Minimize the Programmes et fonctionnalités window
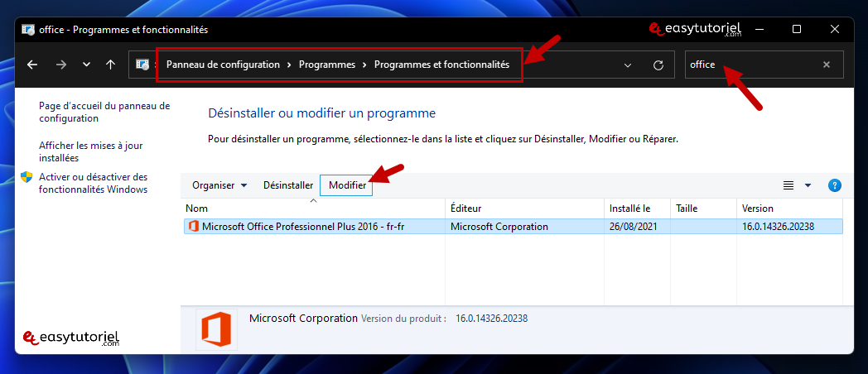The width and height of the screenshot is (868, 374). (759, 29)
